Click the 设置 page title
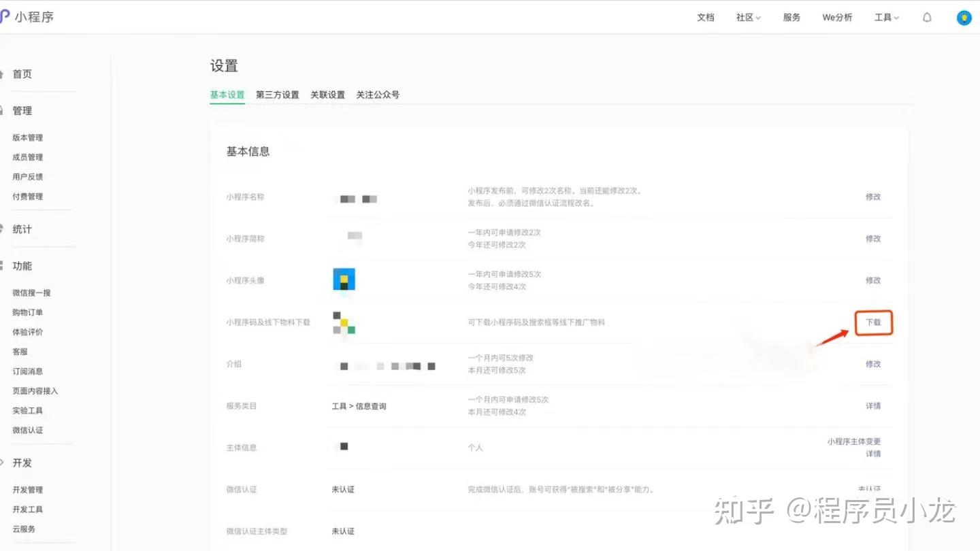The image size is (980, 551). (224, 66)
